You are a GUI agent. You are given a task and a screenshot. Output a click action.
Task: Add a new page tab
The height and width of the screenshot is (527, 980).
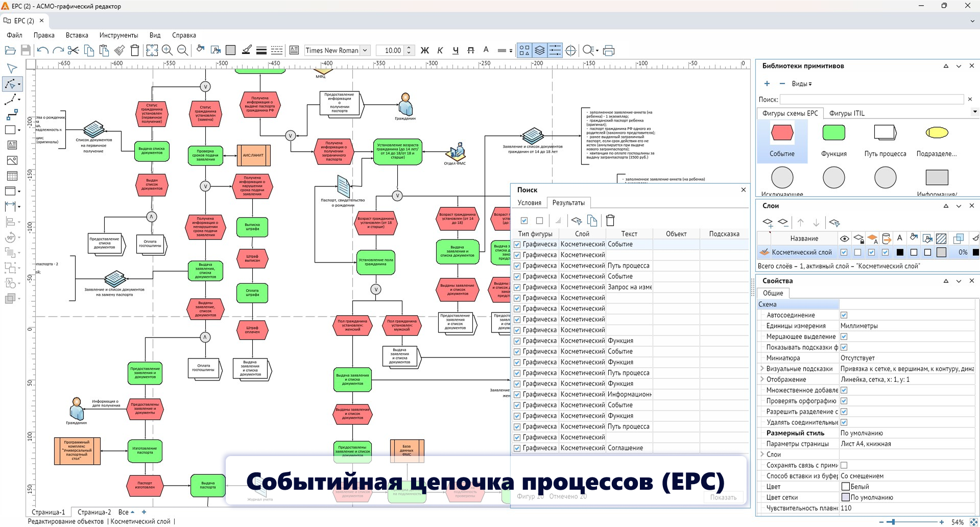pyautogui.click(x=144, y=512)
